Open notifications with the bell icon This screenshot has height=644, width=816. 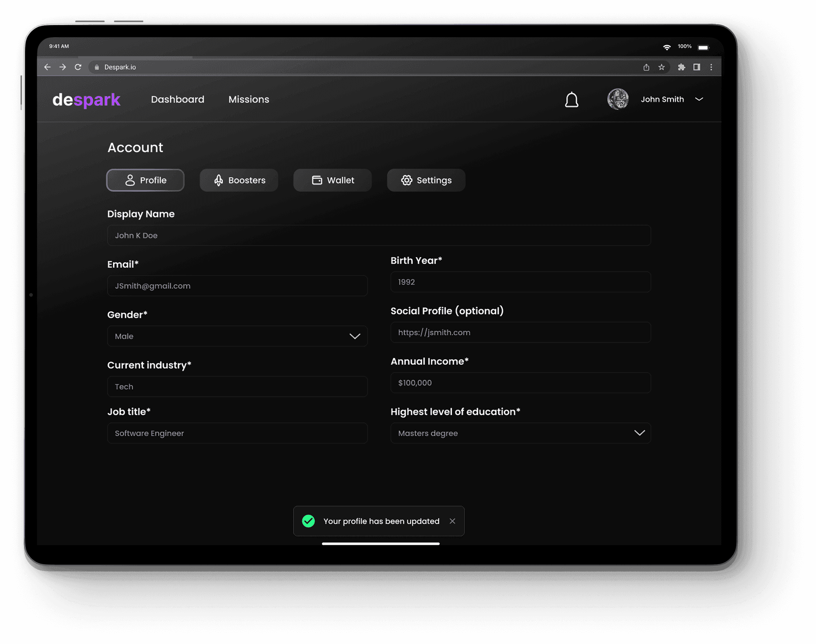tap(571, 100)
